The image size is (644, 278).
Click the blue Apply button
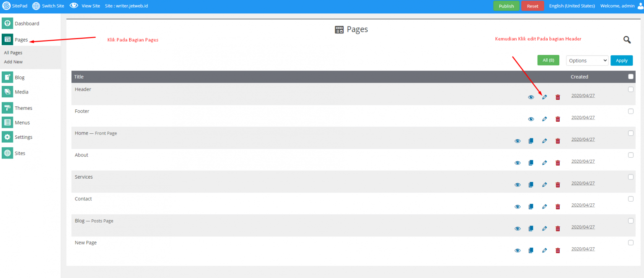pos(622,60)
